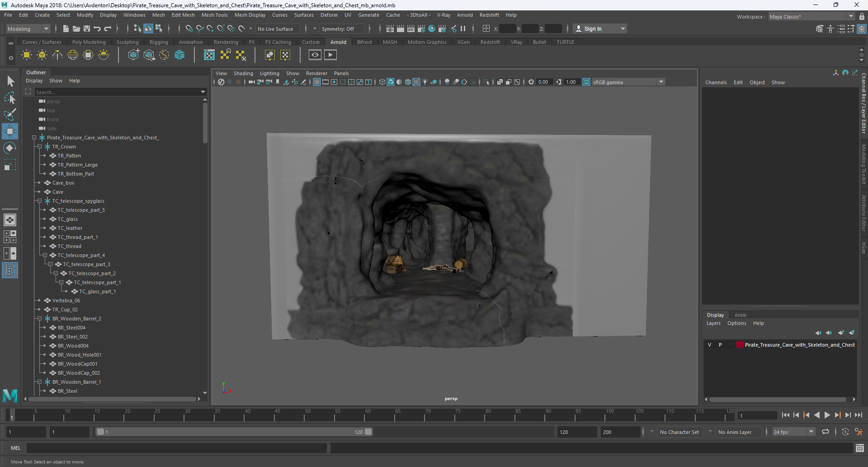868x467 pixels.
Task: Open the Modeling menu set dropdown
Action: pyautogui.click(x=28, y=29)
